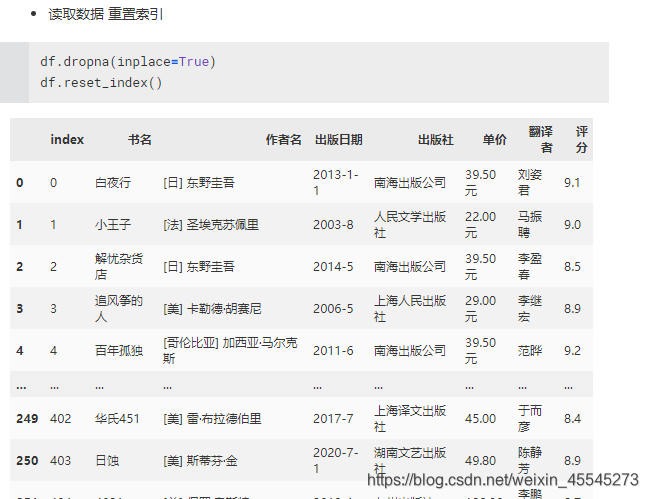Click translator cell '李盈春'
The image size is (649, 499).
point(530,266)
